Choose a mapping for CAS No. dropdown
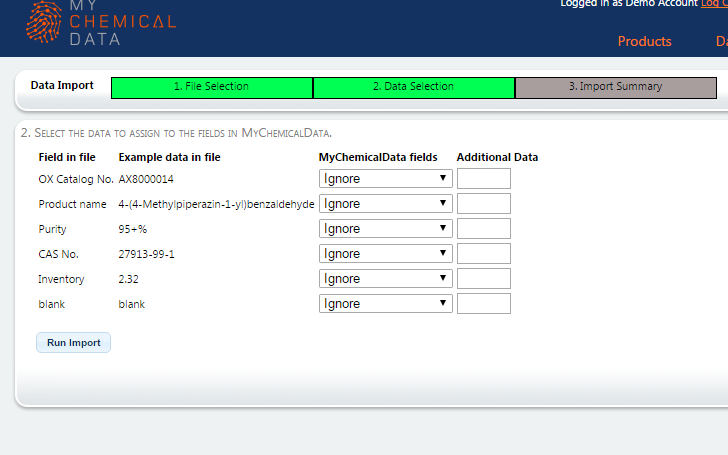The height and width of the screenshot is (455, 728). pos(385,254)
